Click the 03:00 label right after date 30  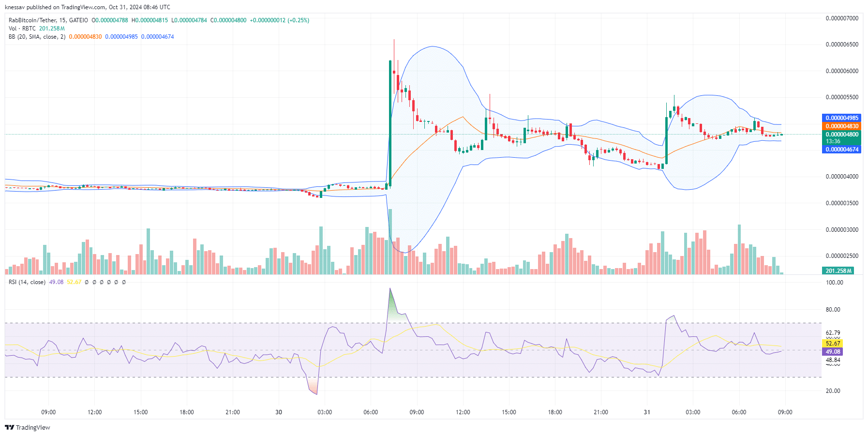click(x=325, y=412)
